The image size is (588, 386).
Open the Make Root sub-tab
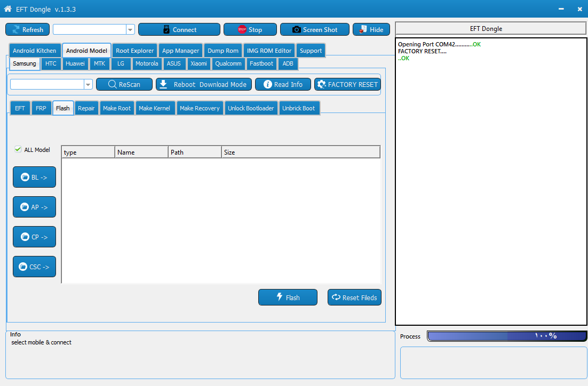pos(117,108)
